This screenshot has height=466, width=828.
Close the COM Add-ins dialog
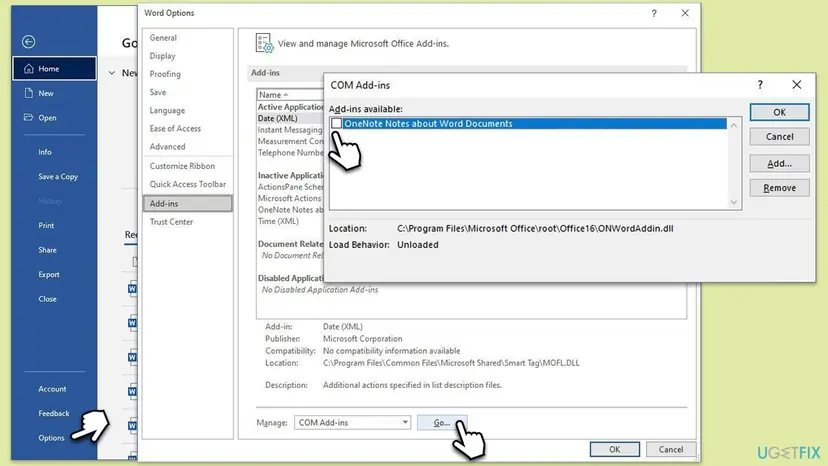coord(796,85)
